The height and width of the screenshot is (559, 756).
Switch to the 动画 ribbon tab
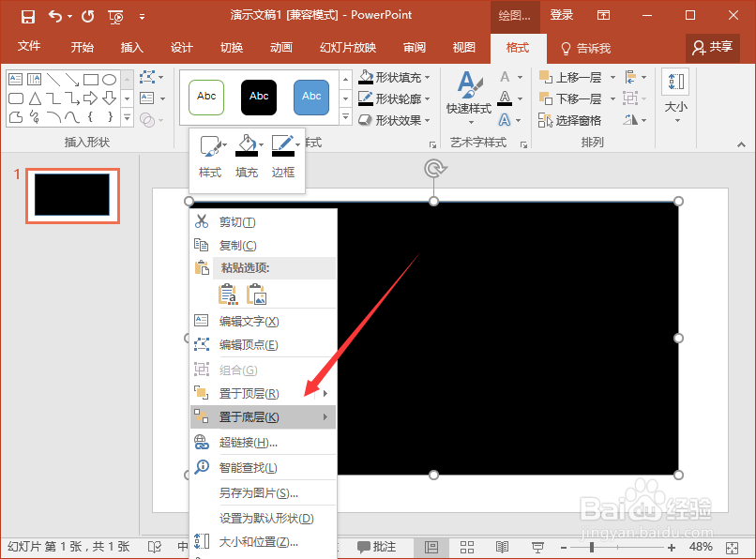[281, 47]
